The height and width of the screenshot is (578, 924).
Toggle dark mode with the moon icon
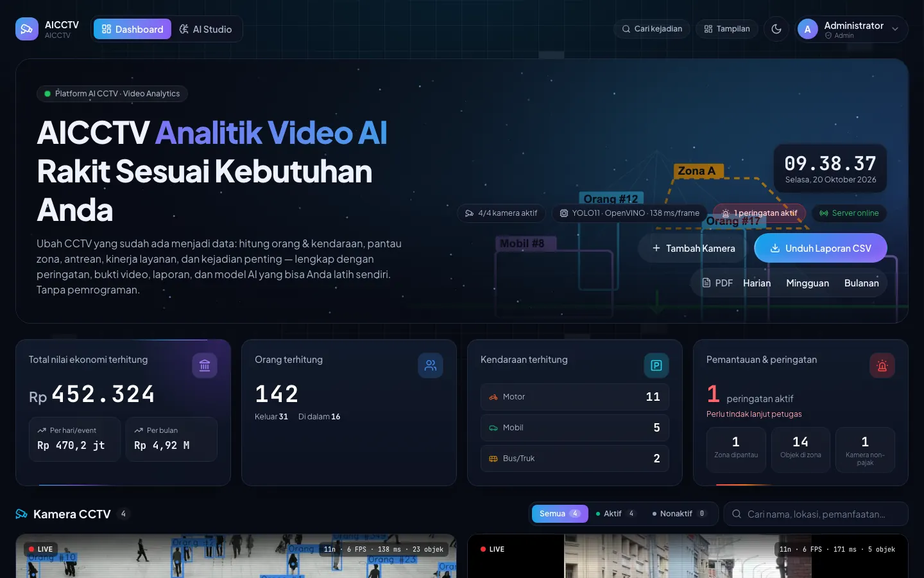[x=776, y=29]
